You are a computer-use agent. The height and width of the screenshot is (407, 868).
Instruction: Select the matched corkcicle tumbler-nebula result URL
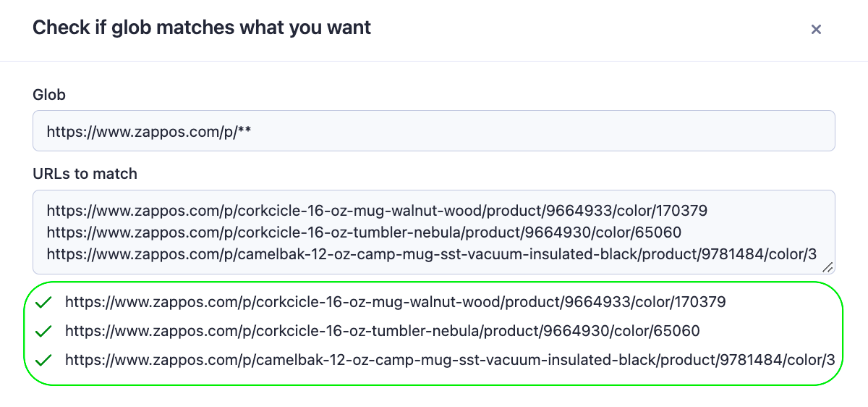tap(383, 331)
